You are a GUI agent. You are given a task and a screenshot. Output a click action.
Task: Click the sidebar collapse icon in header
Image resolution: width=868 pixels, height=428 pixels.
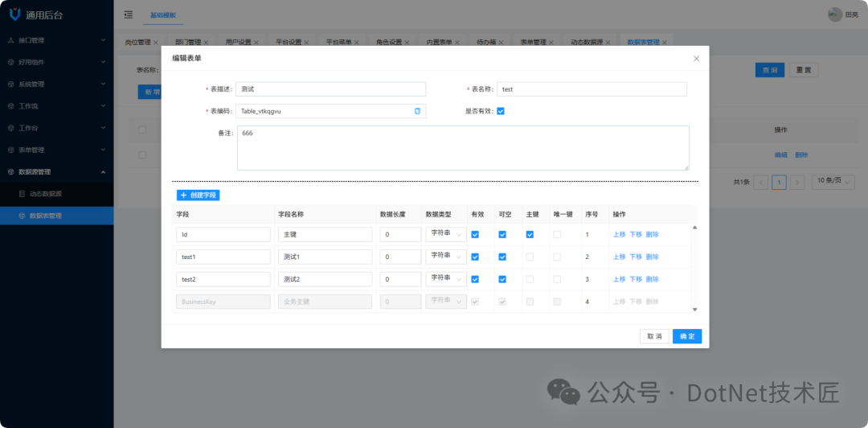(x=129, y=14)
